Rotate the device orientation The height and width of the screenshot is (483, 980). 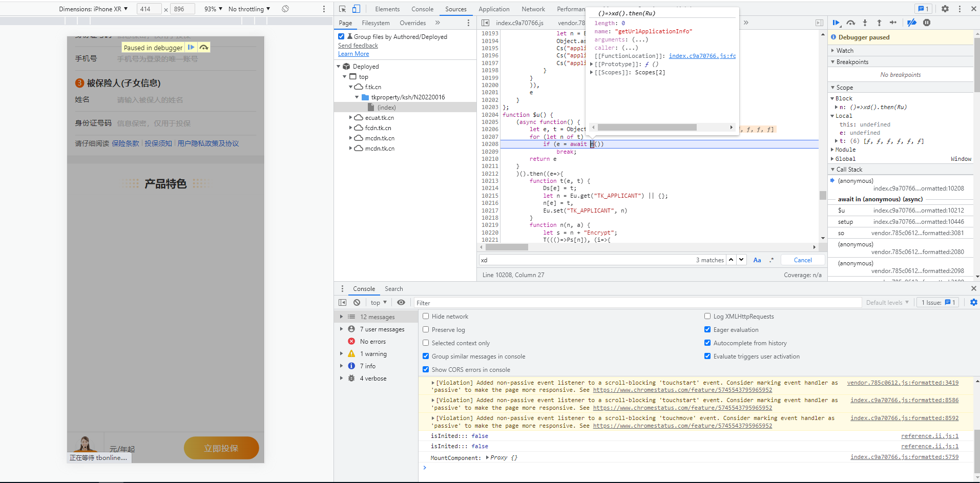(x=285, y=9)
